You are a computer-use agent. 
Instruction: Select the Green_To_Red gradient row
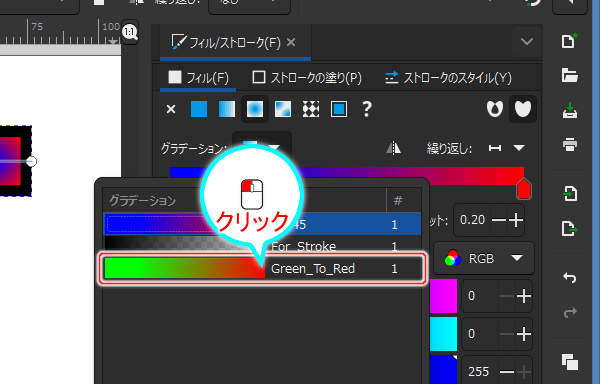(x=262, y=268)
